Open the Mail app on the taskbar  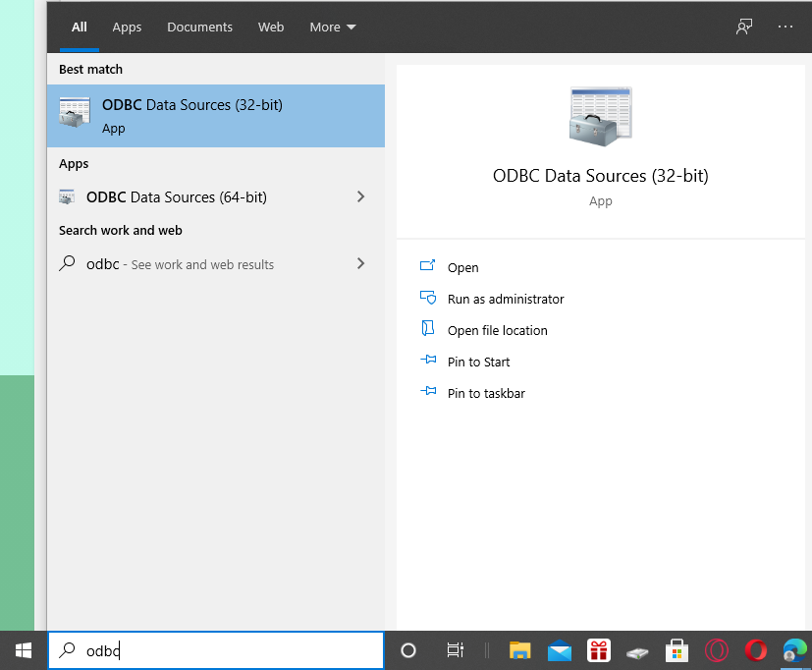[x=560, y=650]
